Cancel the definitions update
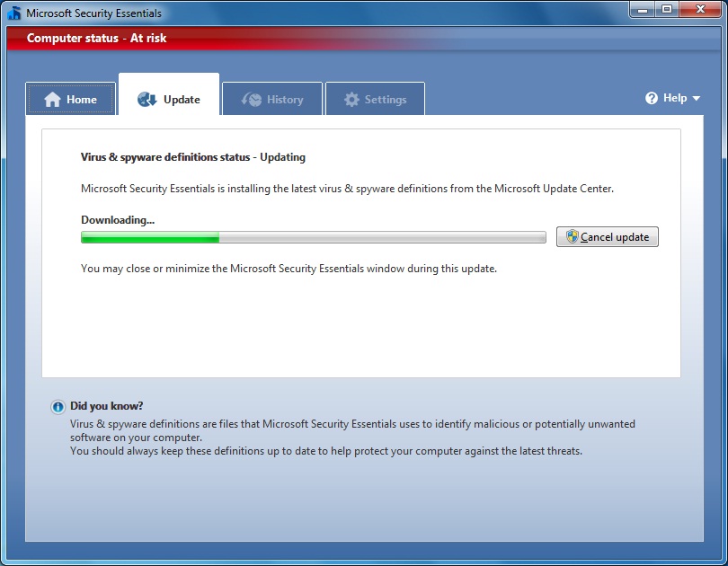This screenshot has height=566, width=728. coord(608,236)
